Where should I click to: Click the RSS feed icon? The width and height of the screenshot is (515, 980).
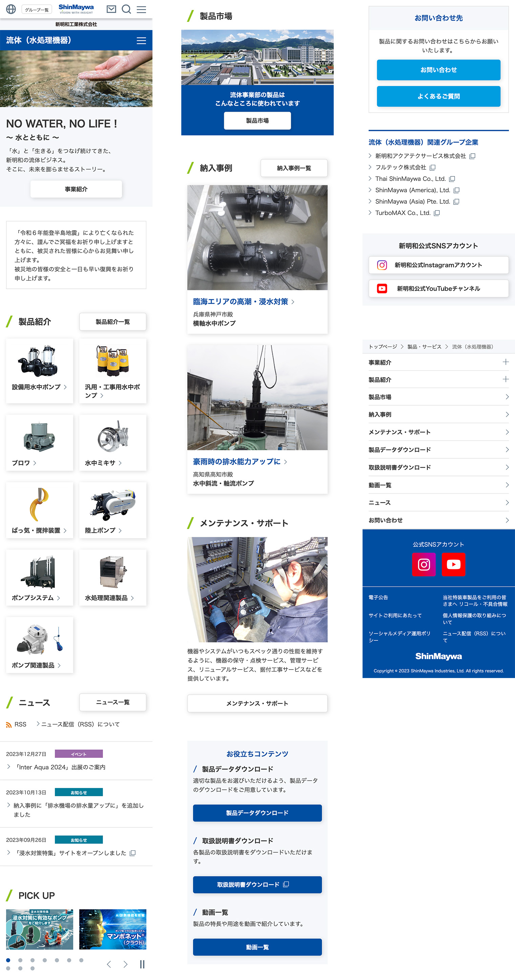[x=9, y=725]
